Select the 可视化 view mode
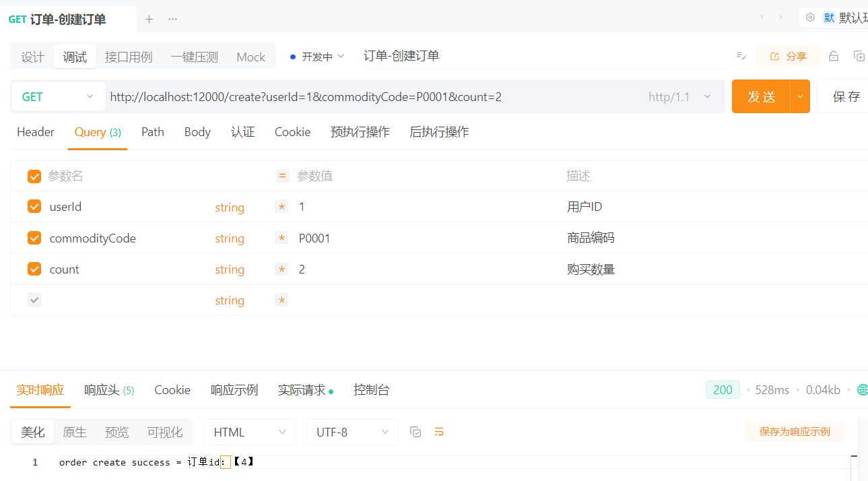Image resolution: width=868 pixels, height=481 pixels. [165, 432]
